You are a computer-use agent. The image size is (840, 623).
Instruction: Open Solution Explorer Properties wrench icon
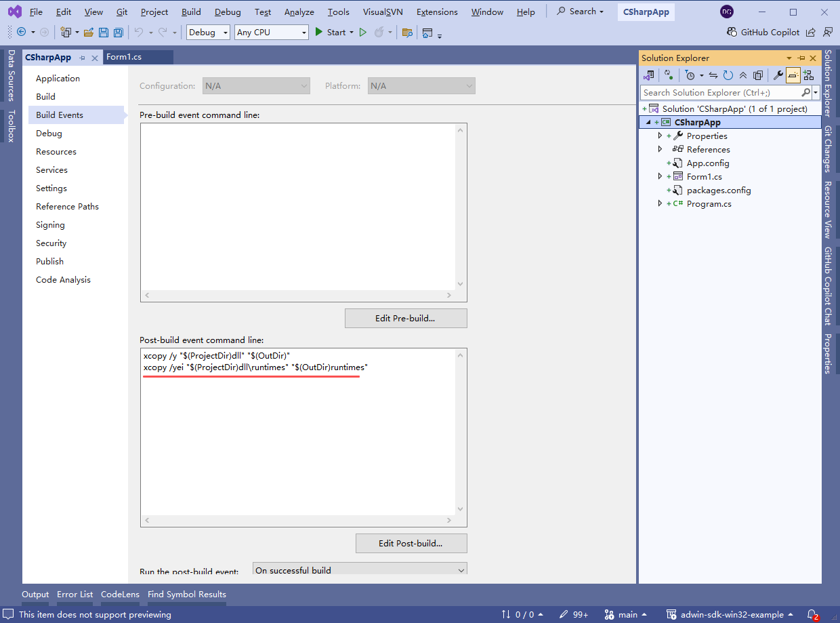click(778, 75)
